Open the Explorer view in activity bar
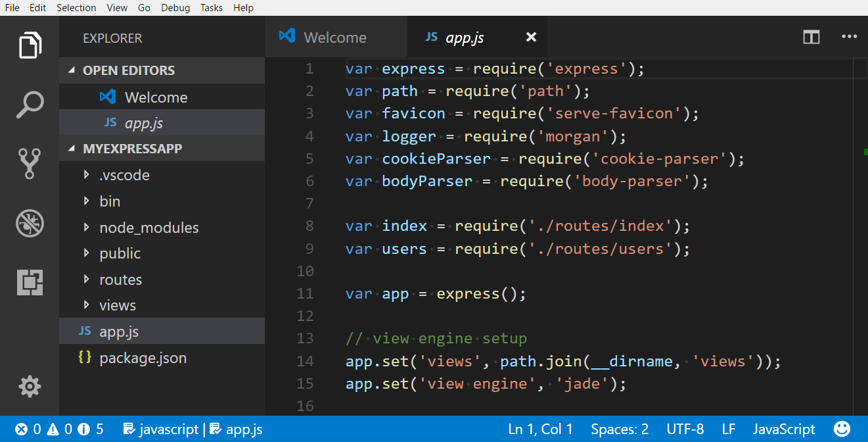 30,47
